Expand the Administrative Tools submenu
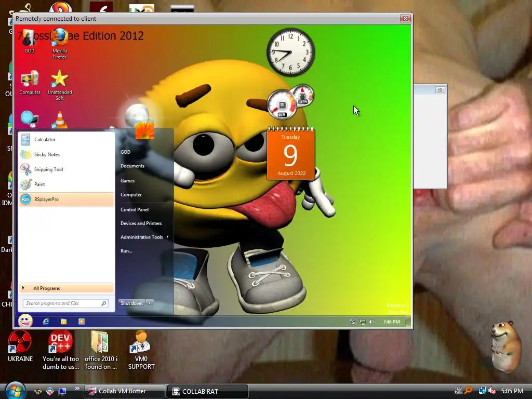This screenshot has height=399, width=532. click(144, 237)
